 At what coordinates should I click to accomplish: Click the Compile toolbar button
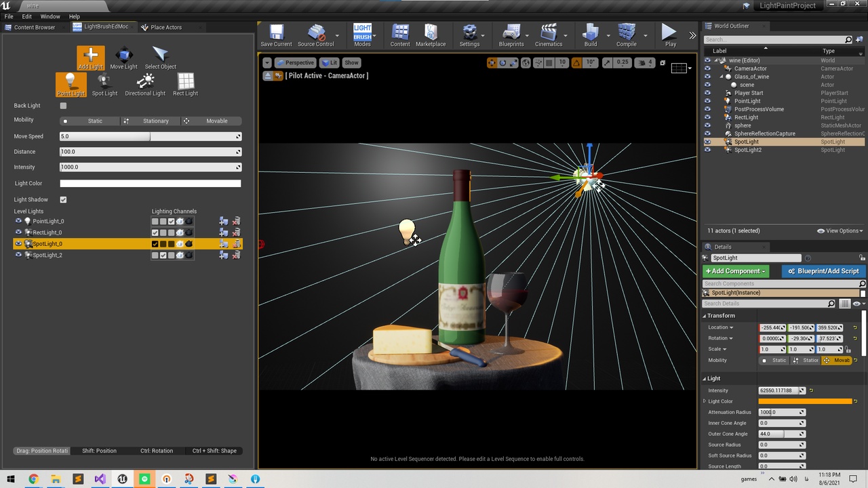(626, 36)
